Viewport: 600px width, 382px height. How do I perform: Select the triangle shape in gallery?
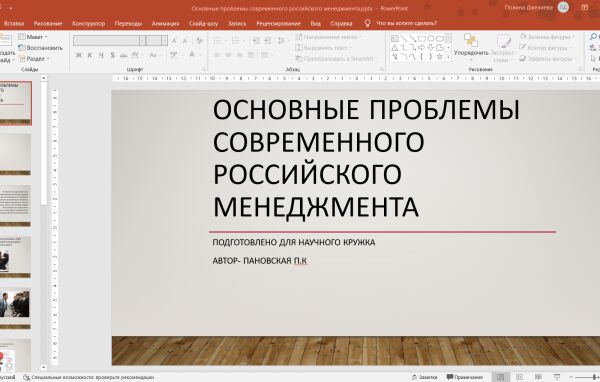[x=395, y=47]
